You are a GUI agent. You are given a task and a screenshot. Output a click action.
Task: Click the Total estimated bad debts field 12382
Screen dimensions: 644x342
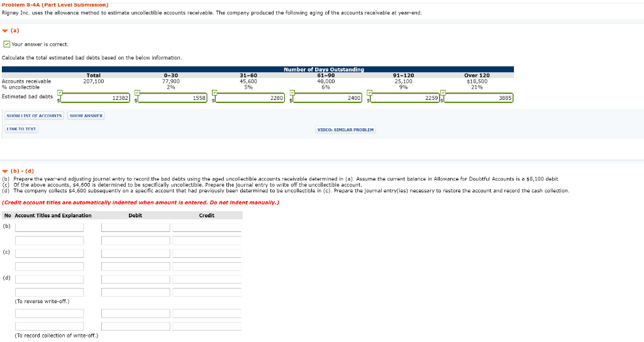click(96, 98)
